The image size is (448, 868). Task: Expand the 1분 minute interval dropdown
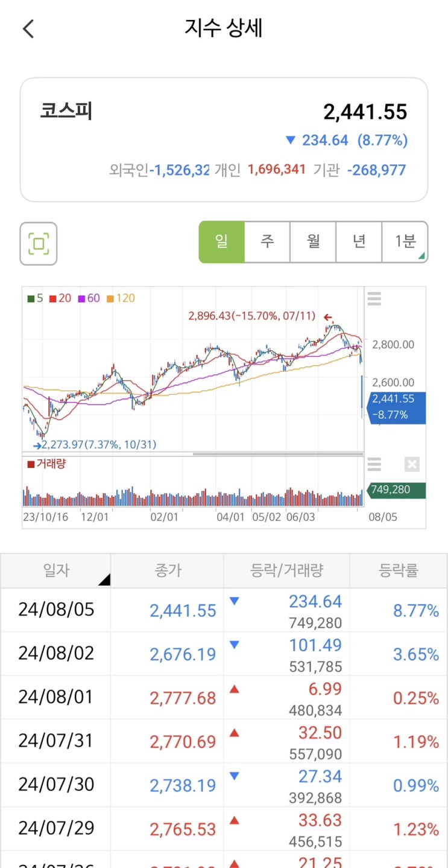[405, 242]
